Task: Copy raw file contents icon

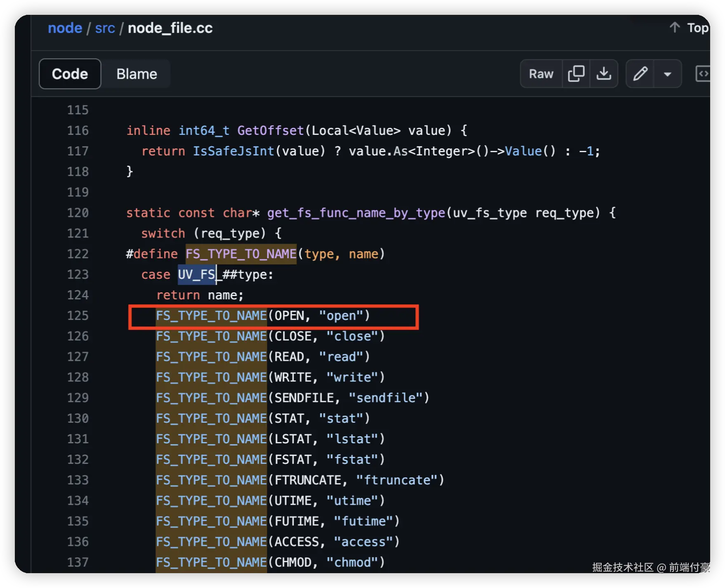Action: pyautogui.click(x=576, y=74)
